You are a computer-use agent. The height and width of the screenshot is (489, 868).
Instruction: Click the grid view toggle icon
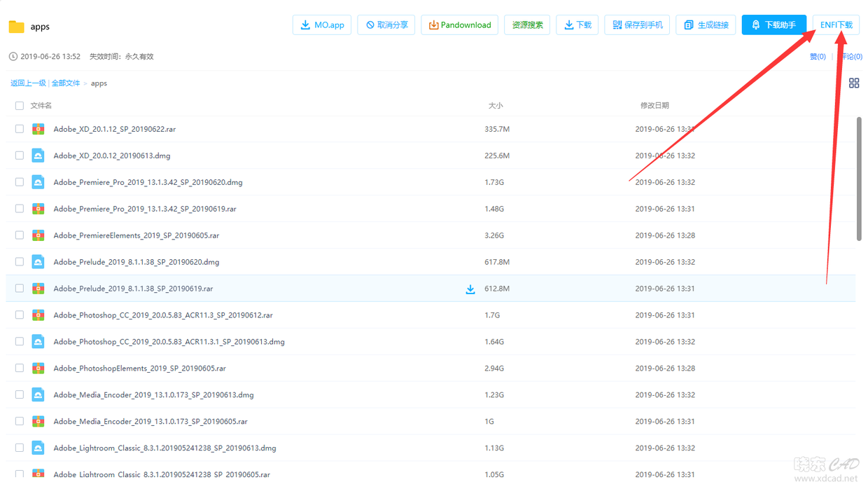point(854,83)
